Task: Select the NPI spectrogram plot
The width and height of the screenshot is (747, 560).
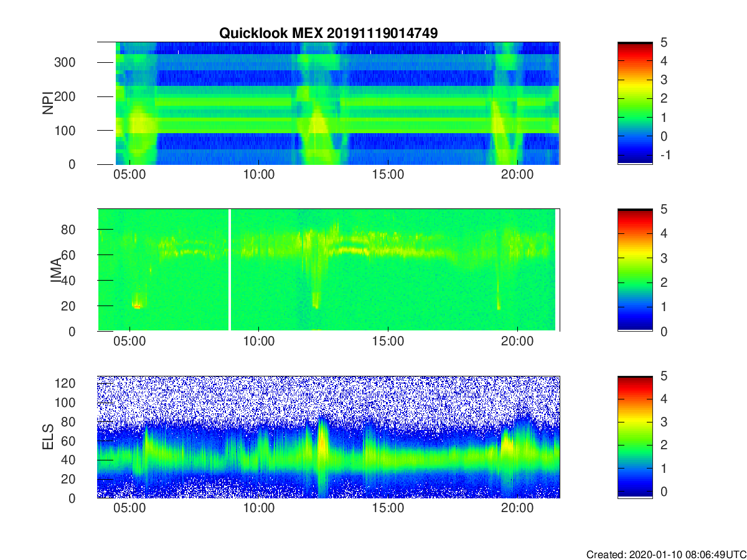Action: pyautogui.click(x=329, y=103)
